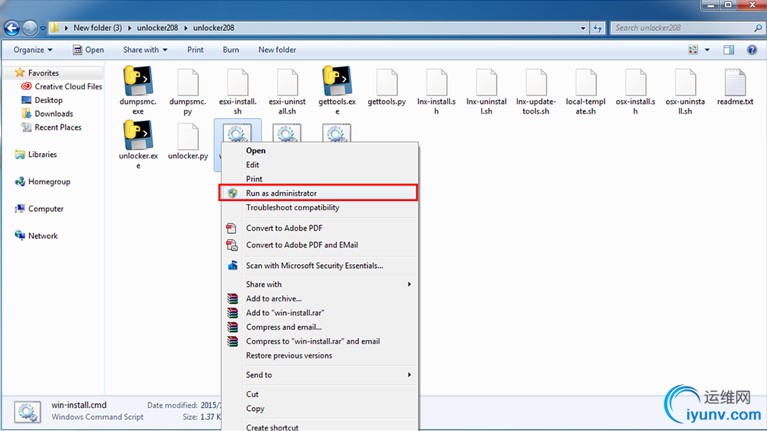
Task: Select the readme.txt file
Action: (x=735, y=87)
